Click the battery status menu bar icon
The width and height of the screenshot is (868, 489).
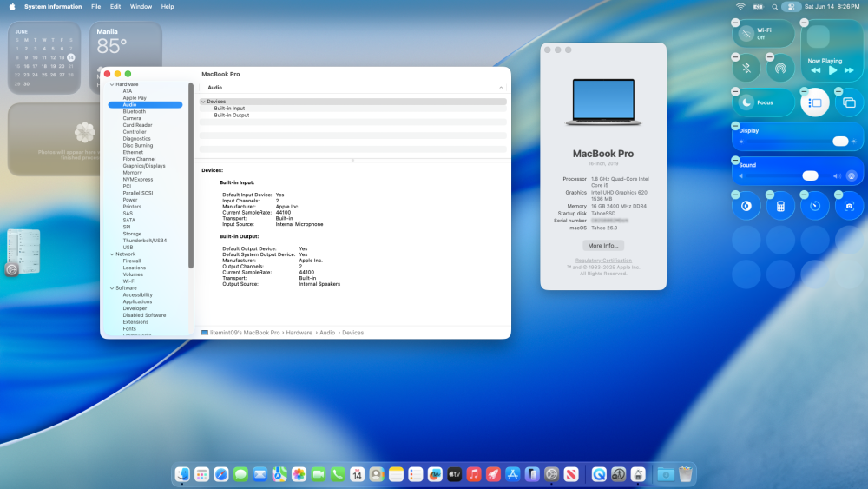coord(758,7)
